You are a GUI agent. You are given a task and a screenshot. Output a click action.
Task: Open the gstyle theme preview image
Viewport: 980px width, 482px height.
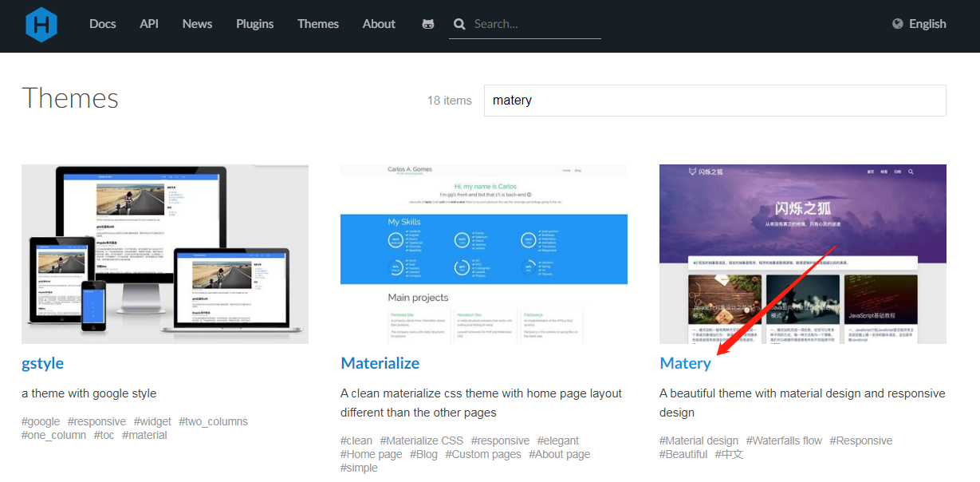click(x=165, y=254)
